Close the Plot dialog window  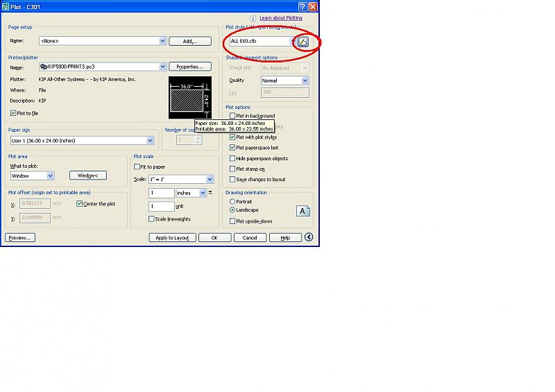click(313, 7)
